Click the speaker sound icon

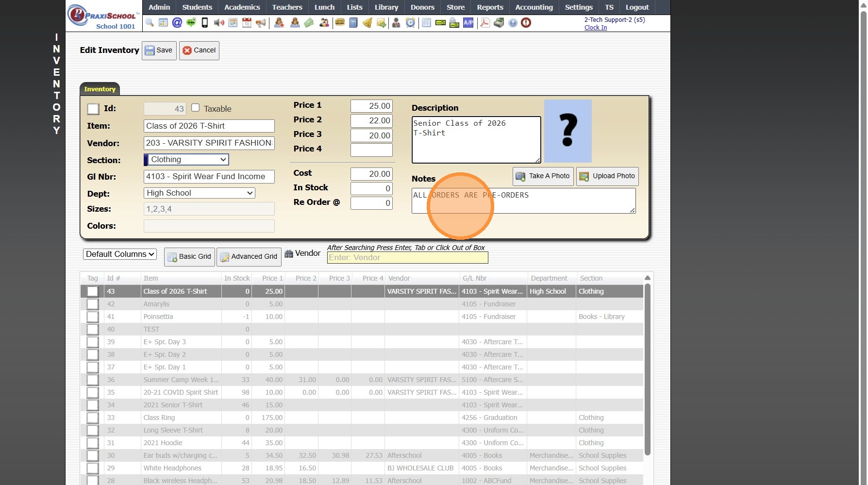coord(219,23)
